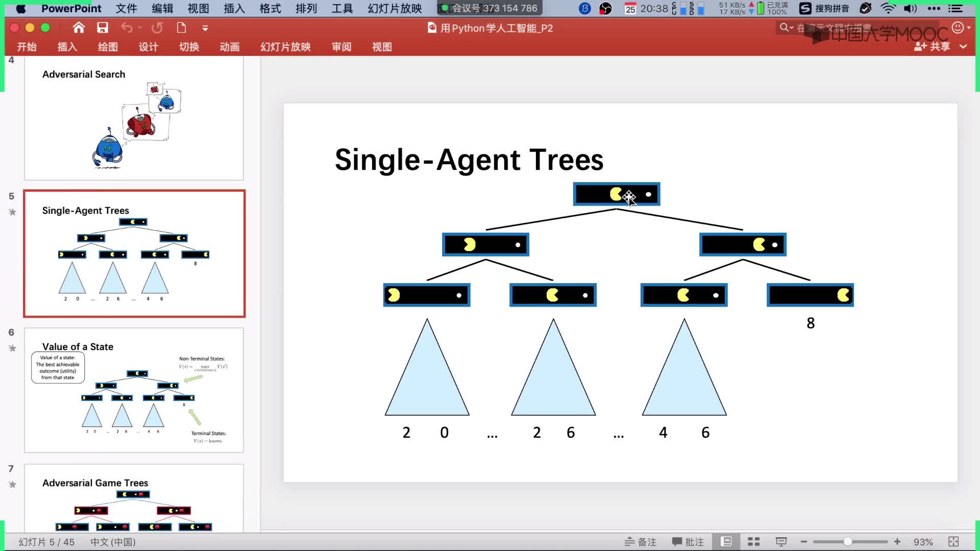This screenshot has width=980, height=551.
Task: Open the 插入 ribbon tab
Action: pyautogui.click(x=67, y=47)
